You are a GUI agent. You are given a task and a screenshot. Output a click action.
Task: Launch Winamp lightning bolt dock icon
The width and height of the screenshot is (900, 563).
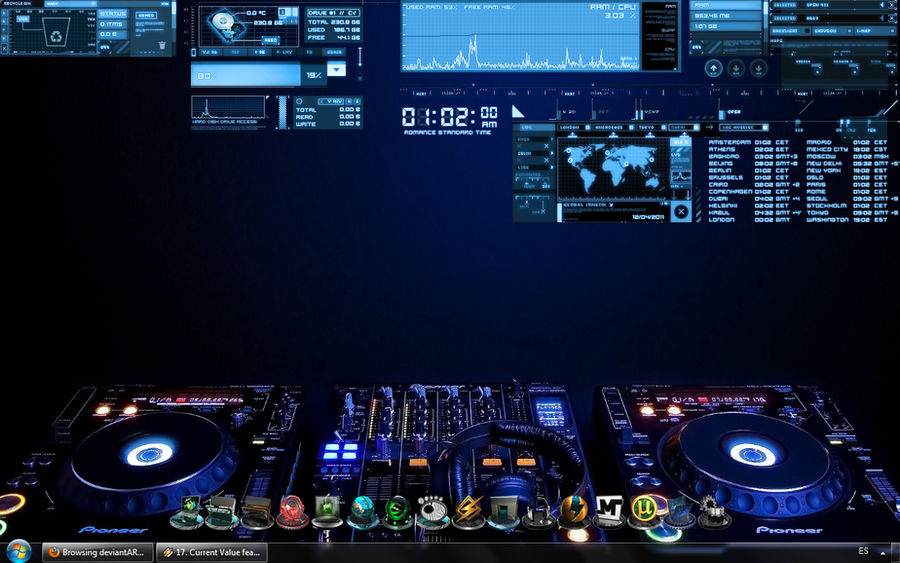point(468,512)
